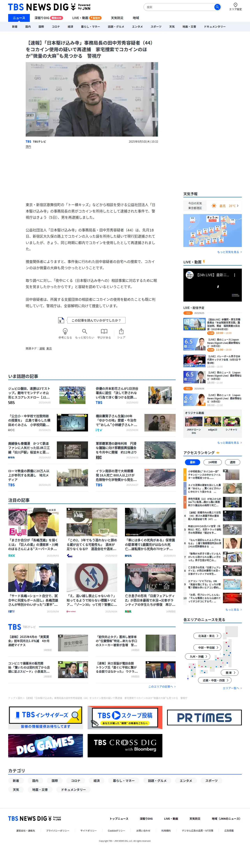Play the 24h LIVE video player

click(212, 285)
